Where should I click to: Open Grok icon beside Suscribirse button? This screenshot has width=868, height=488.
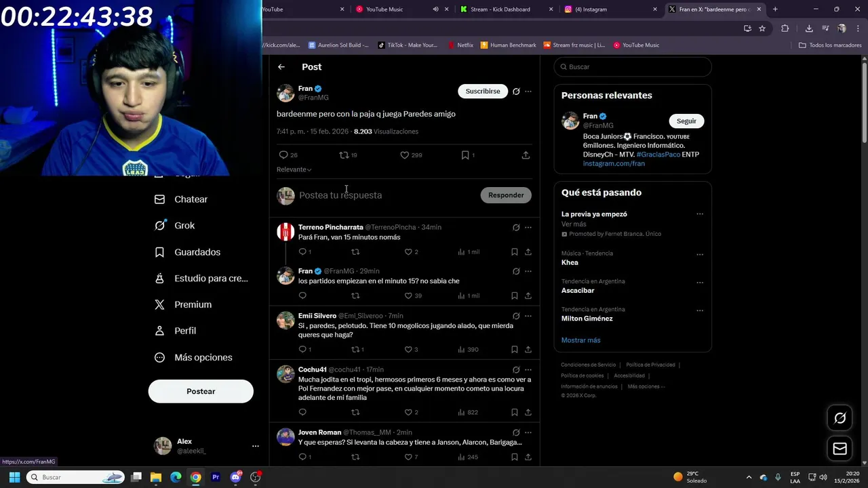click(516, 91)
